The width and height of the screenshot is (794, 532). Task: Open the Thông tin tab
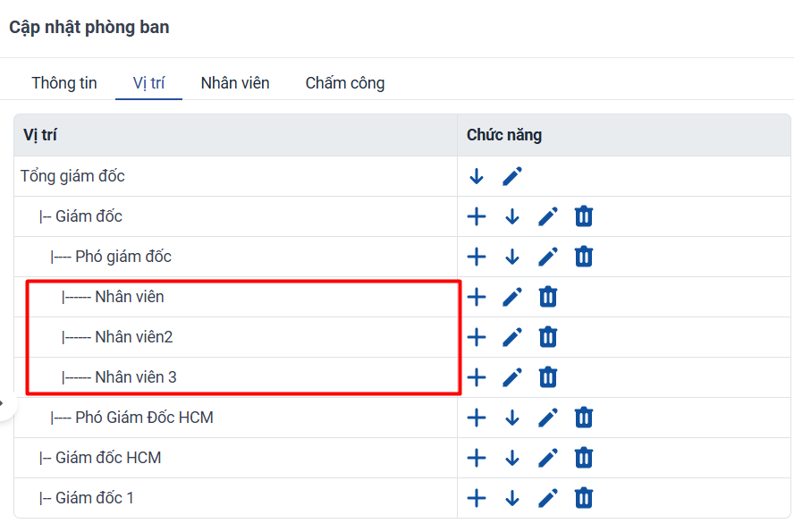coord(64,83)
